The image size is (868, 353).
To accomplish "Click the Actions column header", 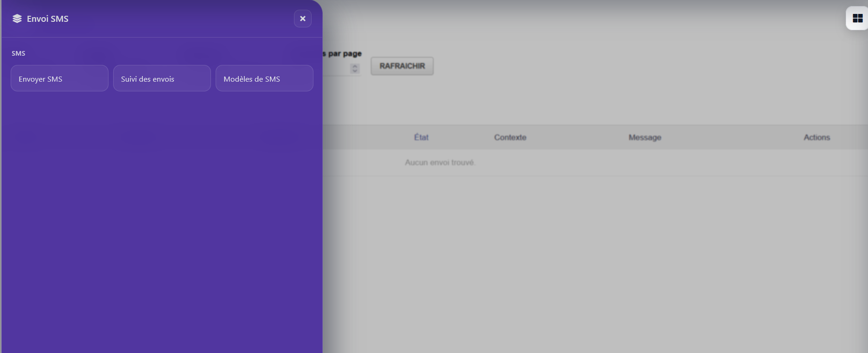I will [817, 137].
